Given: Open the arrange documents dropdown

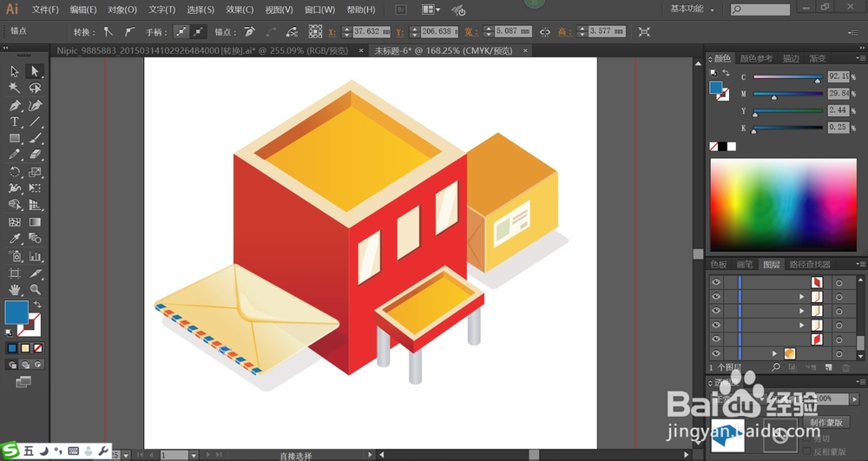Looking at the screenshot, I should point(431,10).
